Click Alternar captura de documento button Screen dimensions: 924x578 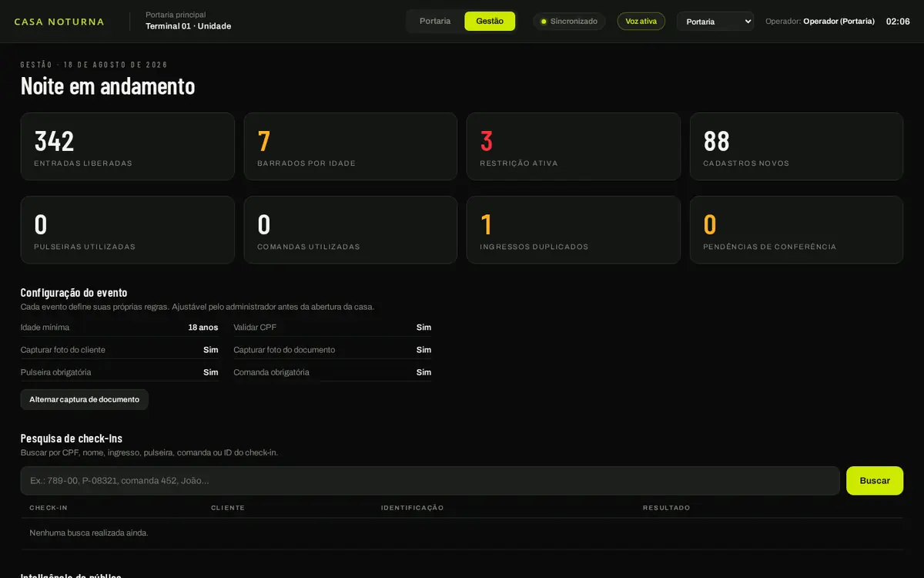tap(85, 399)
